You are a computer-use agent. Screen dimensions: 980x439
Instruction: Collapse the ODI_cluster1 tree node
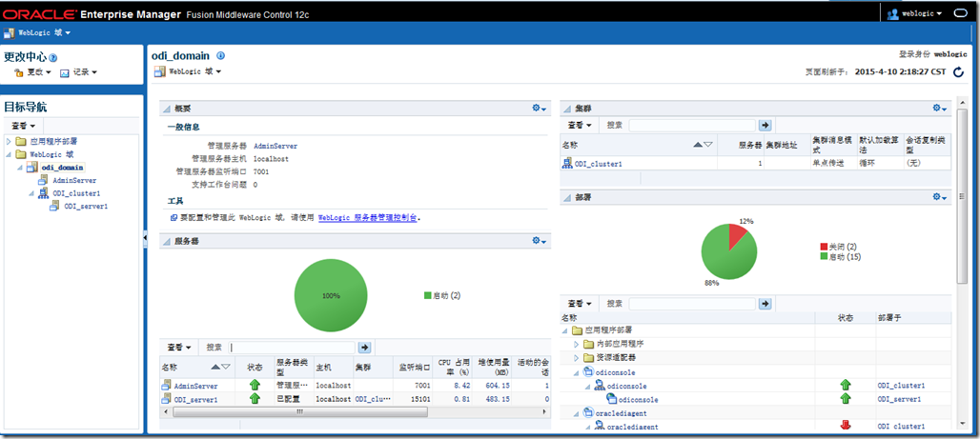click(x=31, y=193)
